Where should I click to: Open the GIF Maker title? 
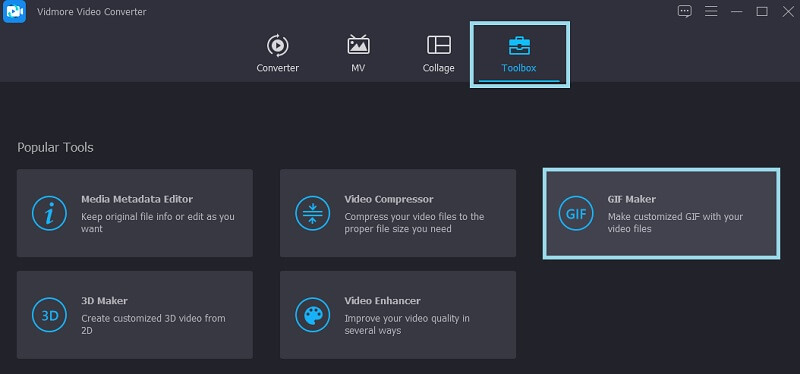pos(632,199)
